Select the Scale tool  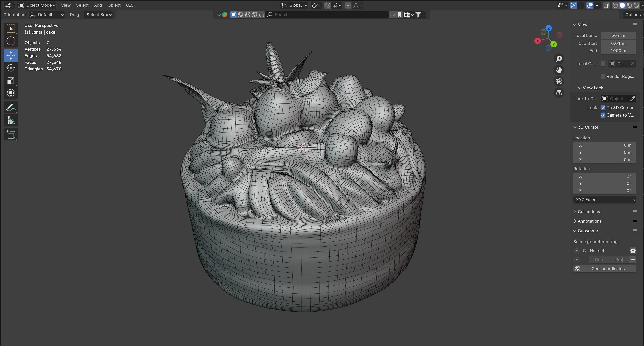[x=11, y=80]
